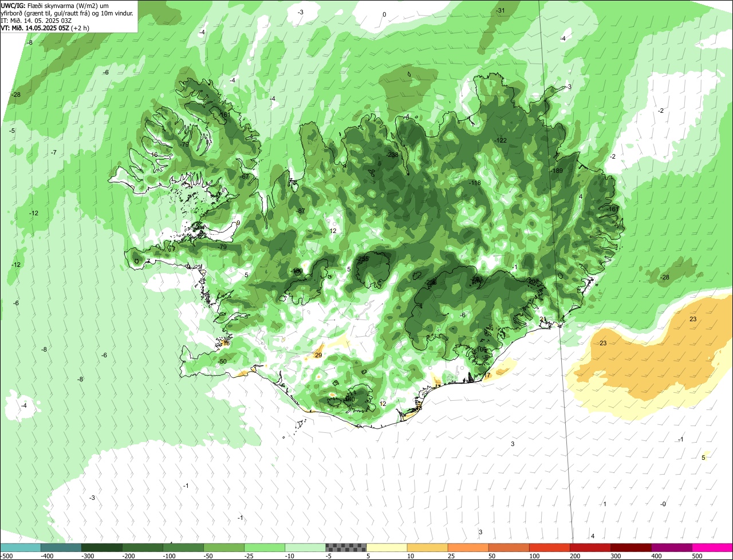Screen dimensions: 733x560
Task: Click the 18 value on the orange coastal spot
Action: [x=226, y=343]
